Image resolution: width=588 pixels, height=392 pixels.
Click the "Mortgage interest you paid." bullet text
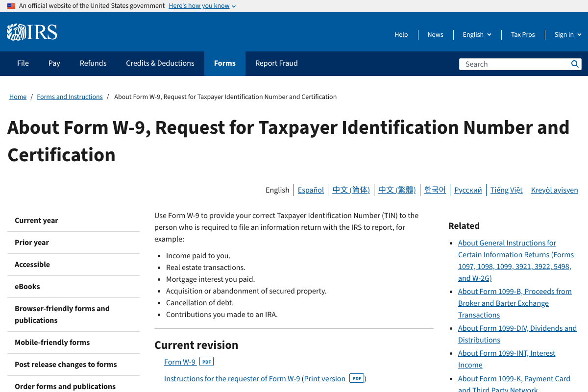(211, 279)
